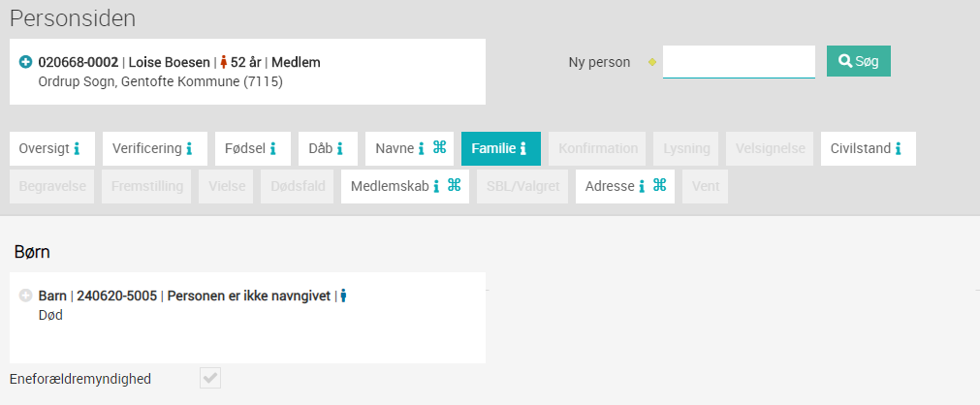
Task: Switch to the Medlemskab tab
Action: [405, 186]
